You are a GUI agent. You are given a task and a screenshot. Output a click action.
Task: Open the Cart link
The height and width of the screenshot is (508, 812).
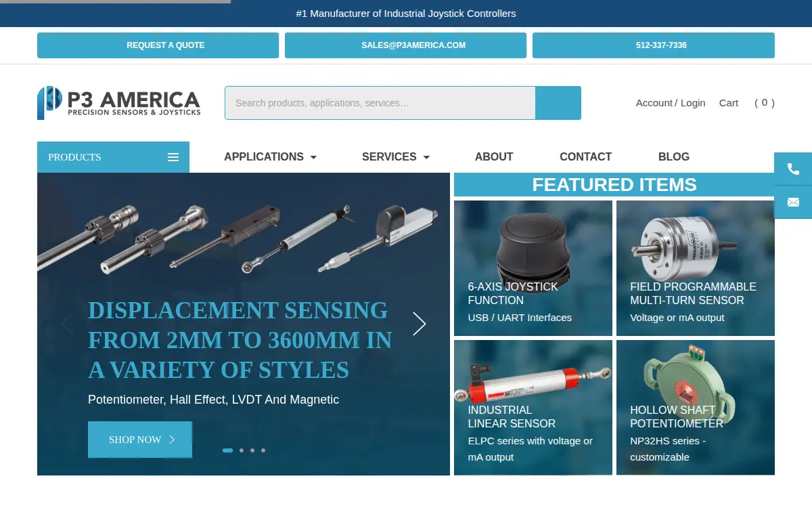(x=729, y=103)
